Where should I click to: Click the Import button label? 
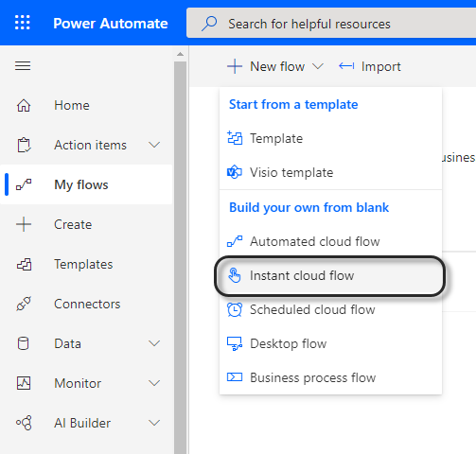(x=380, y=67)
